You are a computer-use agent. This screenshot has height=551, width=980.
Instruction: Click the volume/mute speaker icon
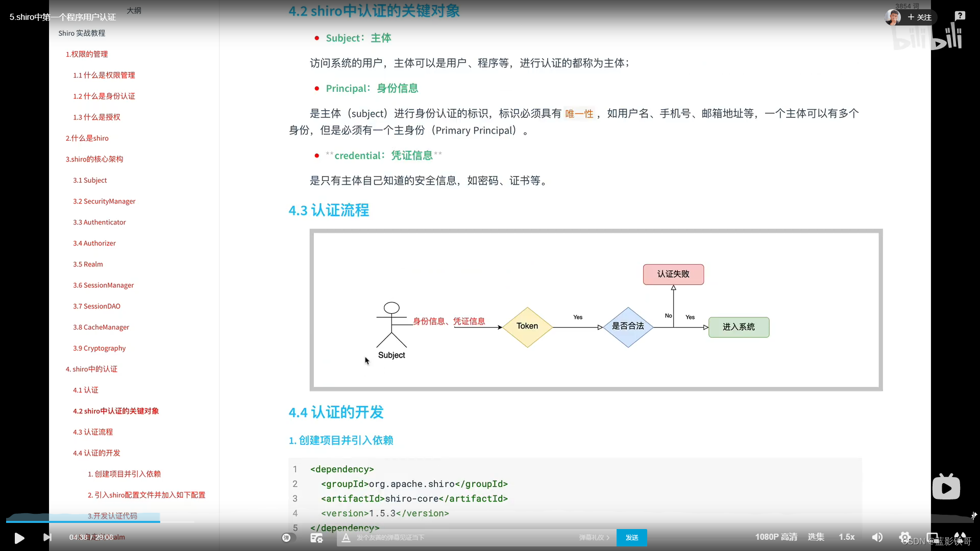click(x=877, y=538)
